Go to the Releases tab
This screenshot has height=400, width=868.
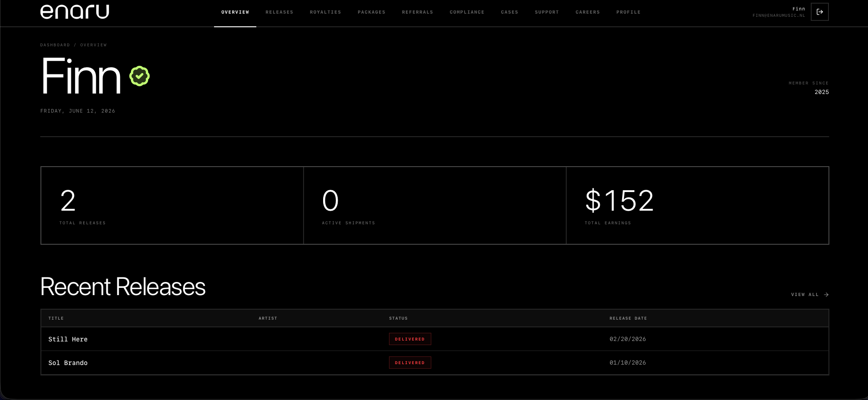pyautogui.click(x=279, y=12)
